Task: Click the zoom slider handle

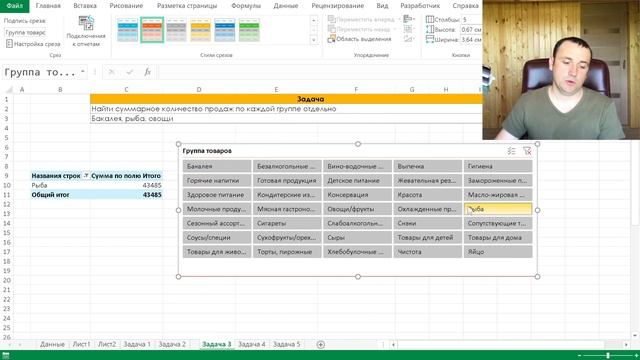Action: click(608, 356)
